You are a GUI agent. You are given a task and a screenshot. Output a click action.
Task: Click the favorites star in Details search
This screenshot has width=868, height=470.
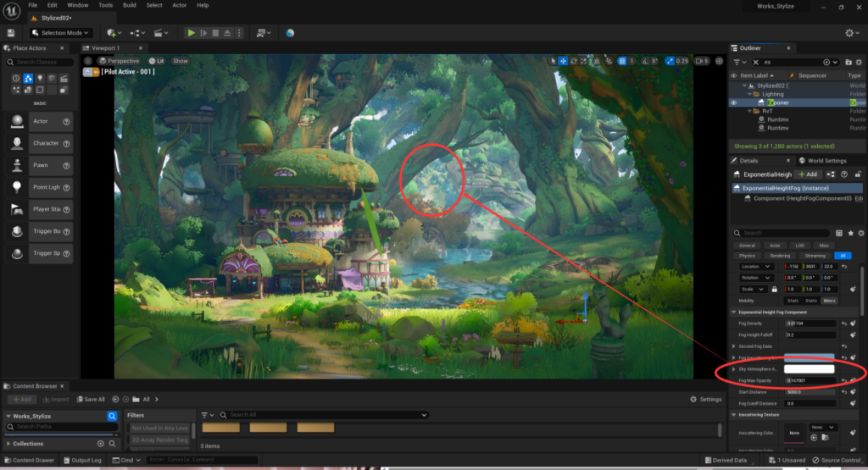pyautogui.click(x=850, y=233)
